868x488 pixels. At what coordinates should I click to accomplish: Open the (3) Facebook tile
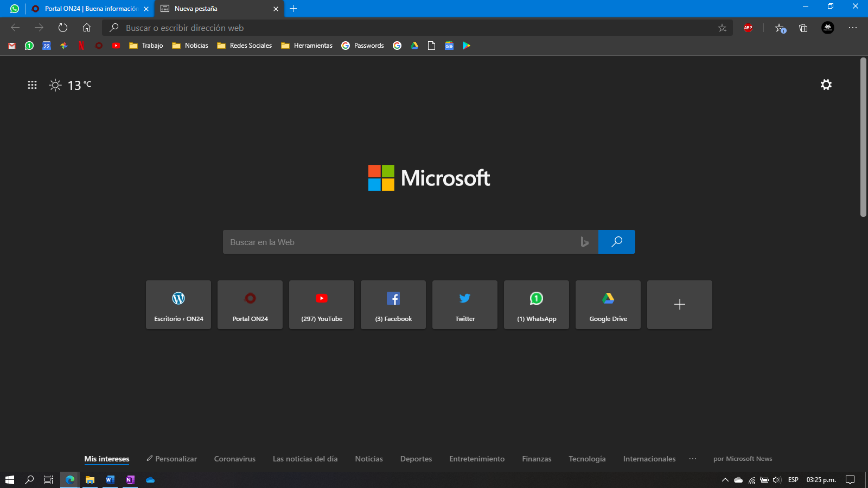tap(393, 305)
